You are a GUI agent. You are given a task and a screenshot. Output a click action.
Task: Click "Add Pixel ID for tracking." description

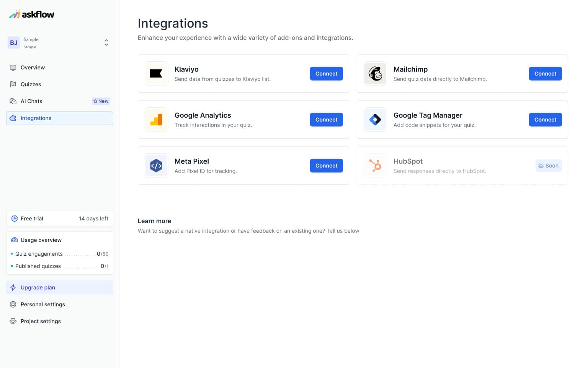coord(206,171)
